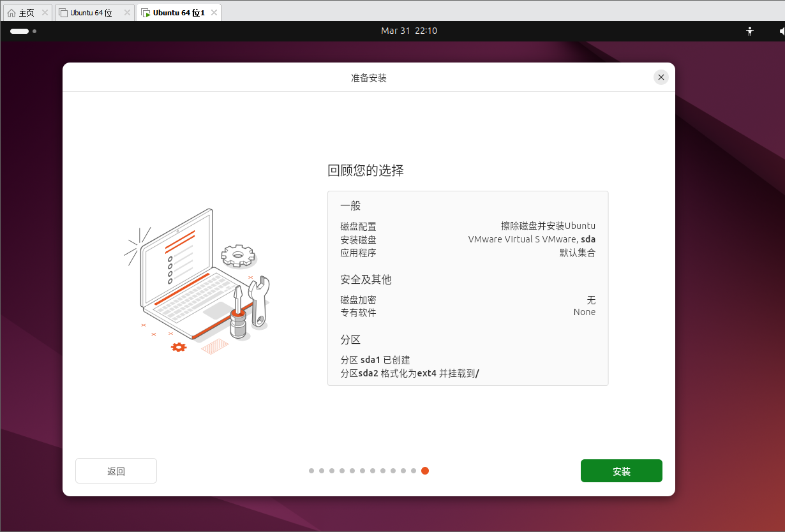The width and height of the screenshot is (785, 532).
Task: Click the 专有软件 label
Action: (358, 313)
